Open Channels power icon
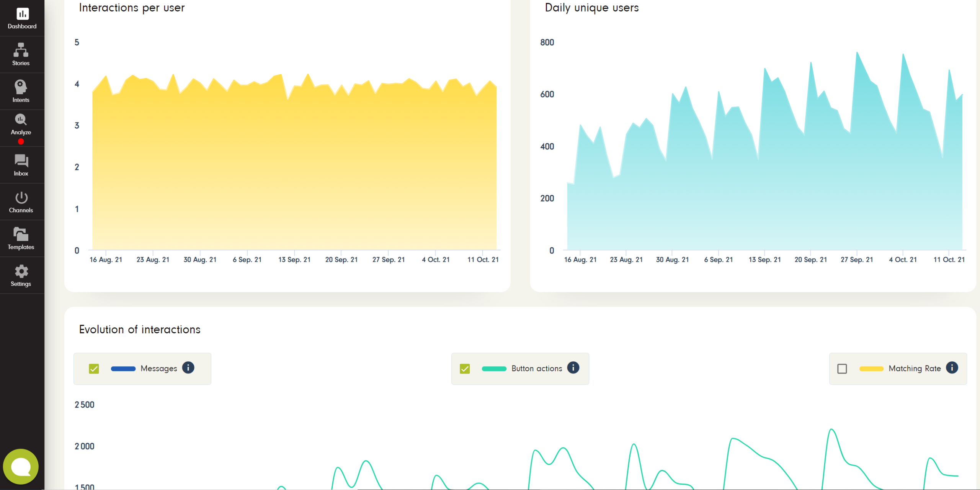Image resolution: width=980 pixels, height=490 pixels. click(x=21, y=198)
